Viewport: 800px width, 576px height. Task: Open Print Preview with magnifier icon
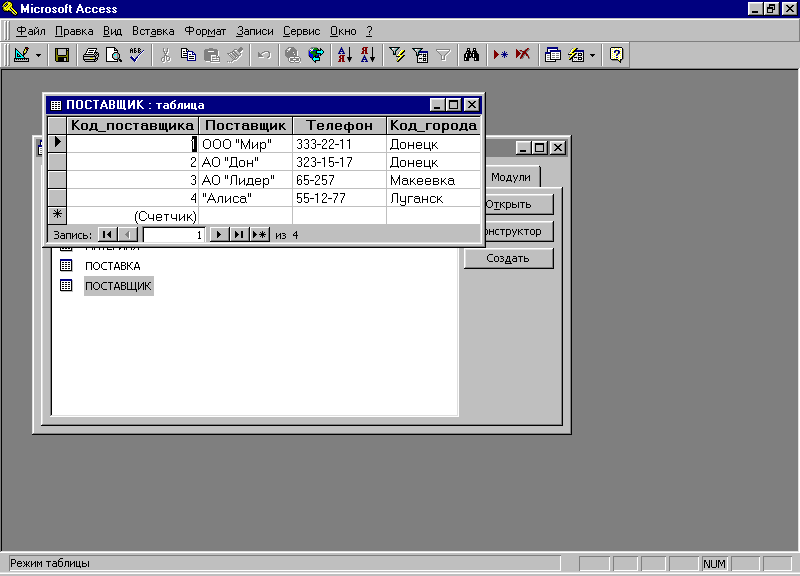pyautogui.click(x=113, y=55)
